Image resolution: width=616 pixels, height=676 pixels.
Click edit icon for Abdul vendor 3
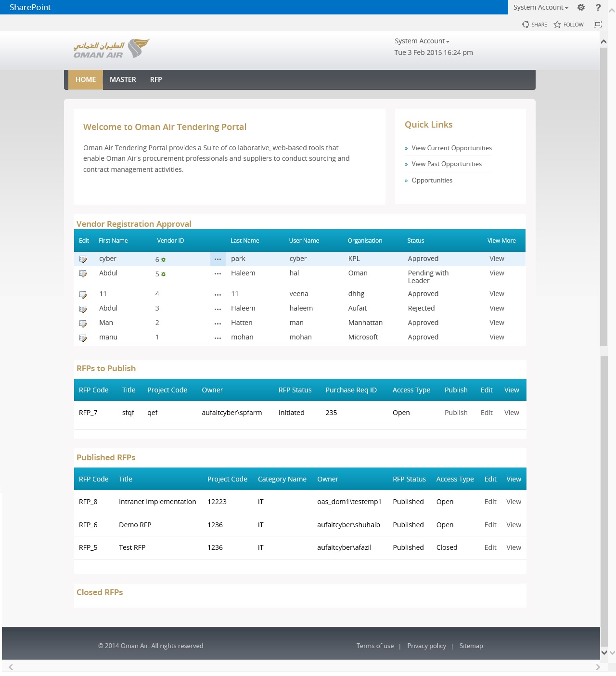point(83,309)
